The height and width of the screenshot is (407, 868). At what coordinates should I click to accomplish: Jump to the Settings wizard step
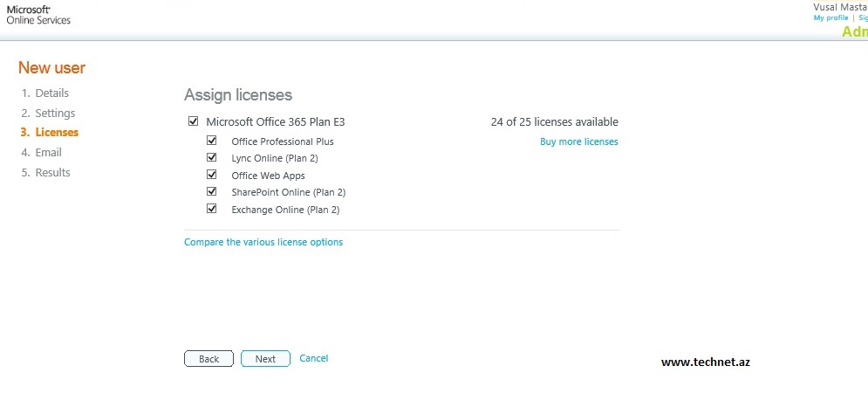(55, 114)
